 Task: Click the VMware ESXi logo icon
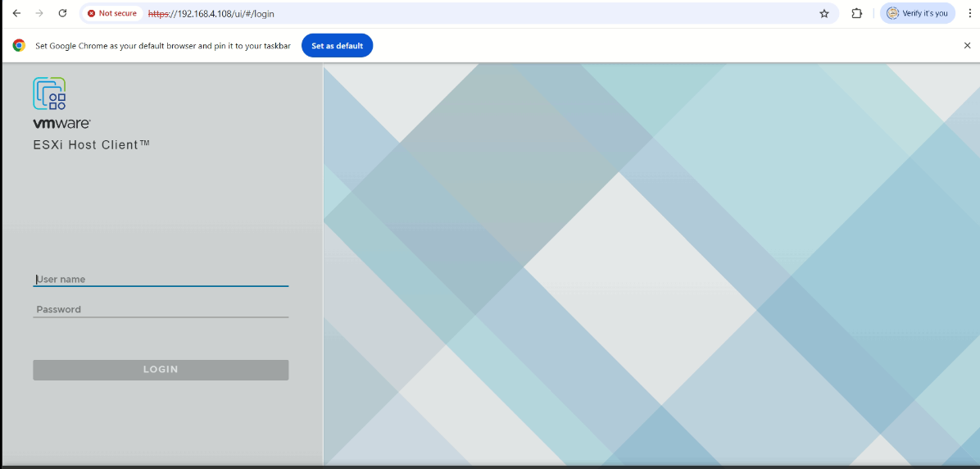tap(49, 93)
